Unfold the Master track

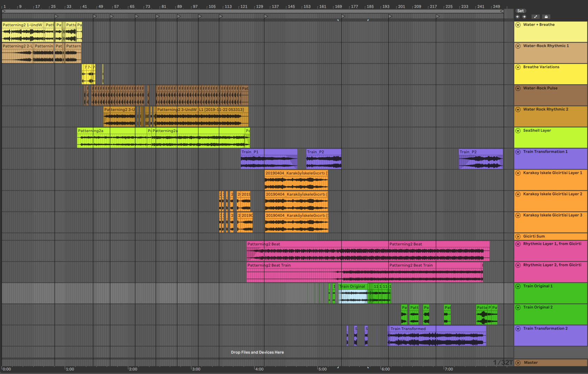[x=518, y=363]
